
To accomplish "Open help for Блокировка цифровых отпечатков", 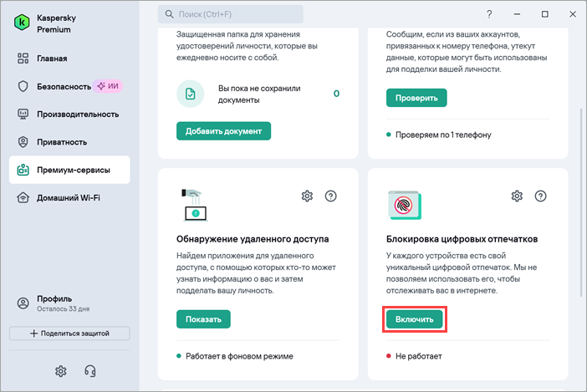I will [540, 196].
